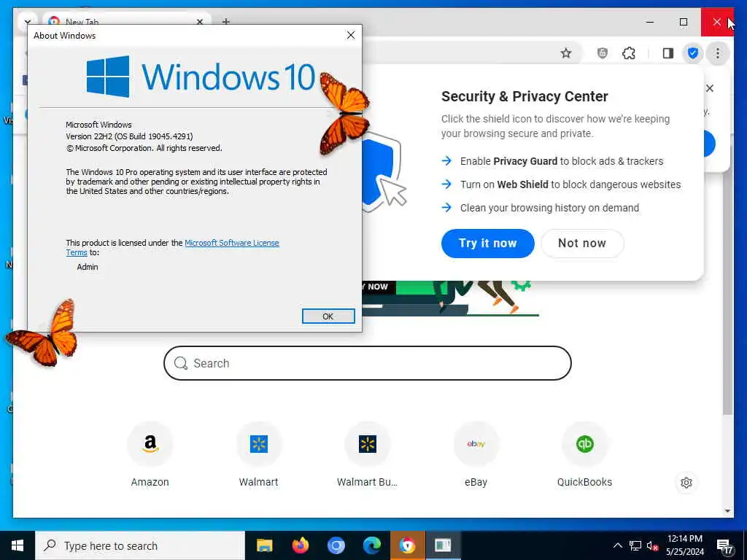Click the new tab page Search box
Viewport: 747px width, 560px height.
point(368,363)
